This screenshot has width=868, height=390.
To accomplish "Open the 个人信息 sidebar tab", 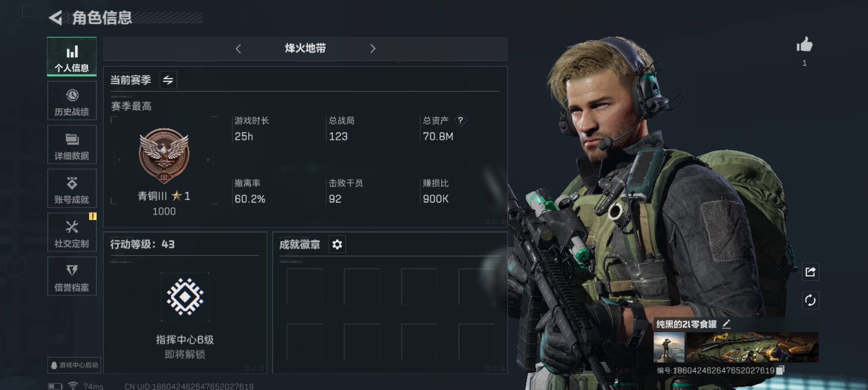I will click(72, 56).
